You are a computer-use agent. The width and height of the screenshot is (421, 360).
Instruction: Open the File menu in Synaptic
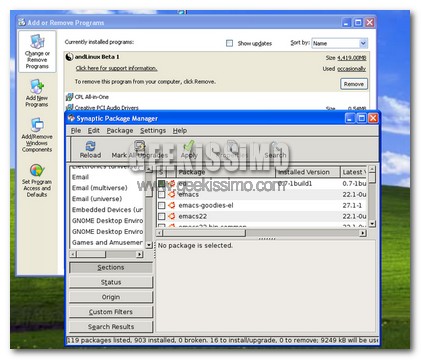[x=76, y=131]
